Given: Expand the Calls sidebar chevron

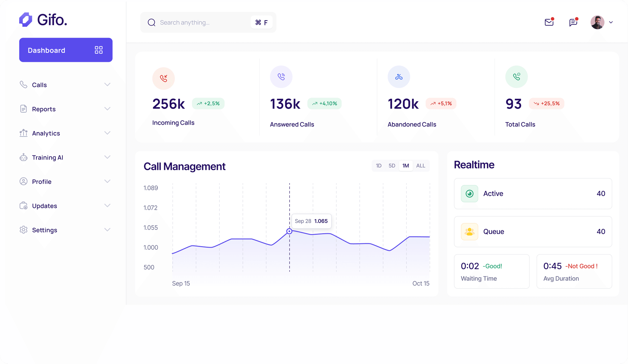Looking at the screenshot, I should [107, 85].
